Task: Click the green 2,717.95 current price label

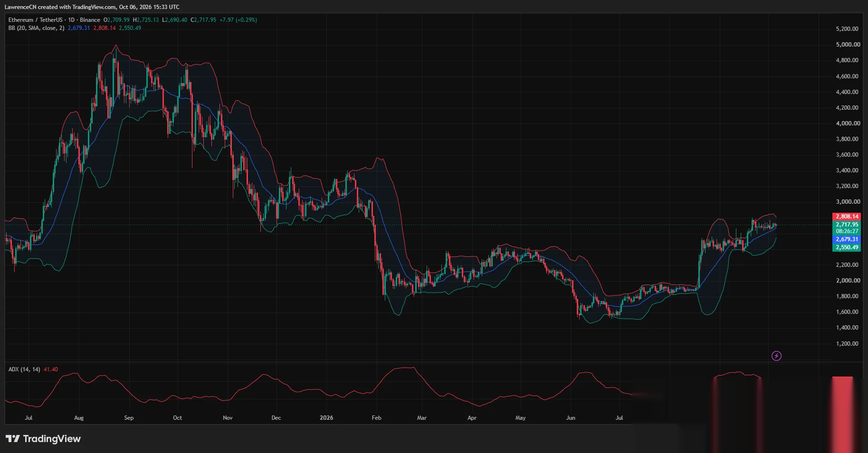Action: [x=847, y=225]
